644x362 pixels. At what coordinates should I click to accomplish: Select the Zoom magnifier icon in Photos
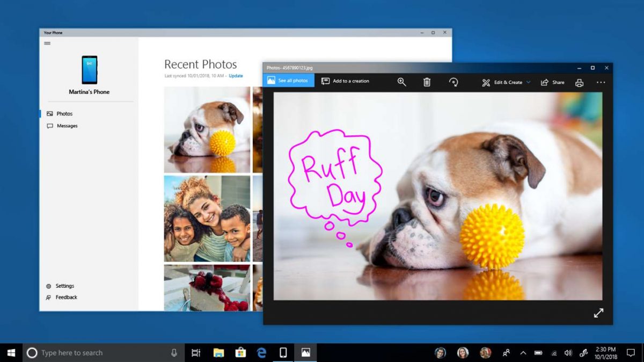point(401,82)
